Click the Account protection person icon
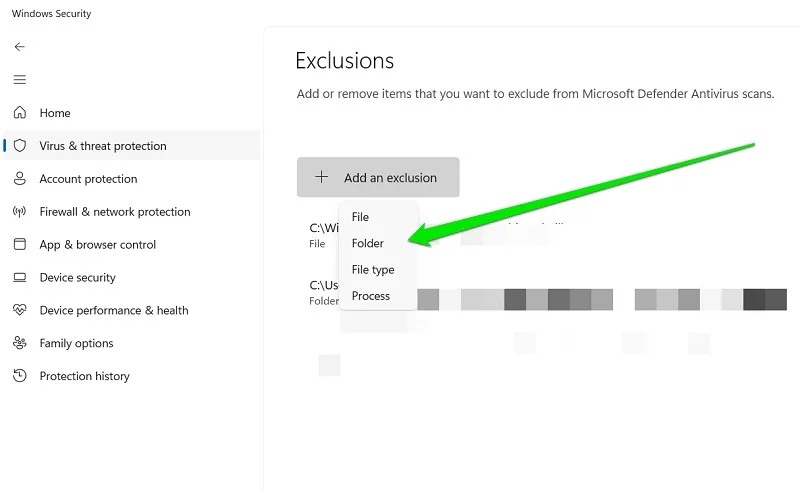 coord(19,179)
